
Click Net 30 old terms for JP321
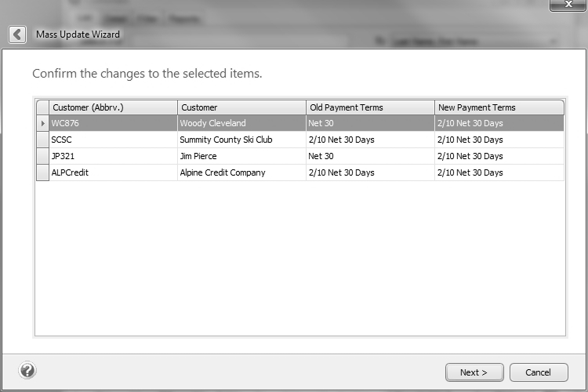pyautogui.click(x=370, y=156)
